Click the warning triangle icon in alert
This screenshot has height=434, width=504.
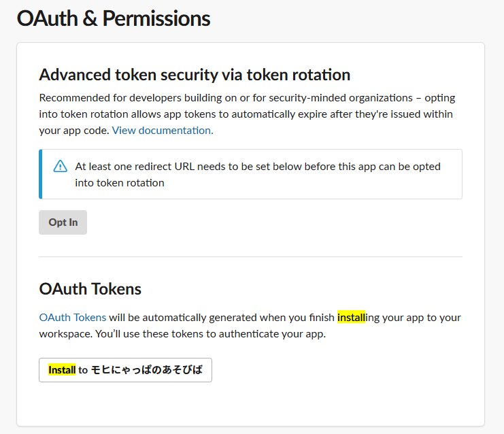60,166
